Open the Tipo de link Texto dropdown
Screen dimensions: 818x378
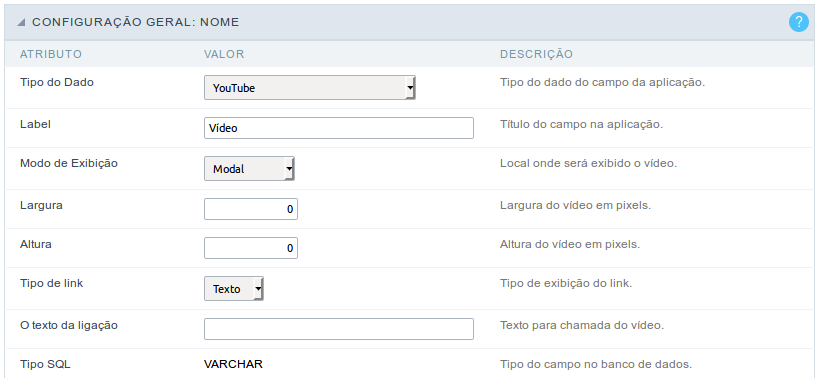click(x=234, y=288)
